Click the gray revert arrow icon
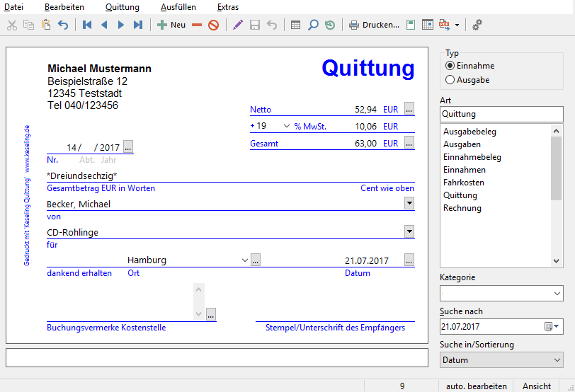The height and width of the screenshot is (392, 575). click(272, 25)
